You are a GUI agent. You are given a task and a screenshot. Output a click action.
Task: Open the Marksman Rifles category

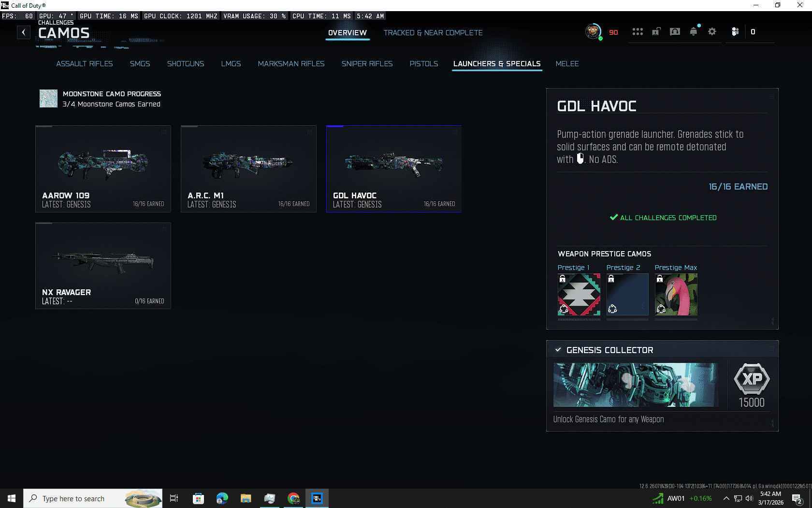tap(291, 64)
